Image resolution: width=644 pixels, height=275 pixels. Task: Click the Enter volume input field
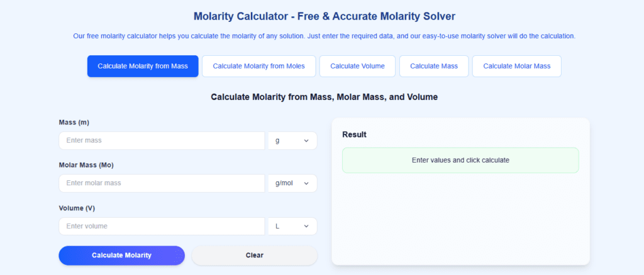(162, 226)
